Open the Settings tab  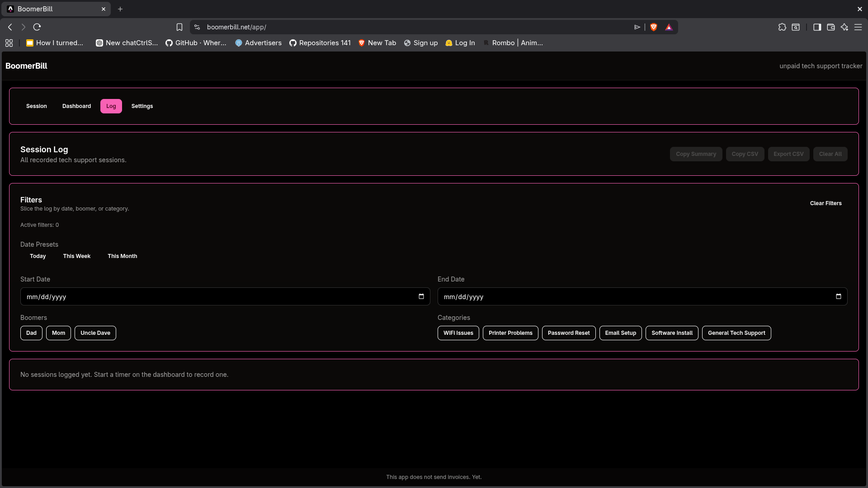142,106
